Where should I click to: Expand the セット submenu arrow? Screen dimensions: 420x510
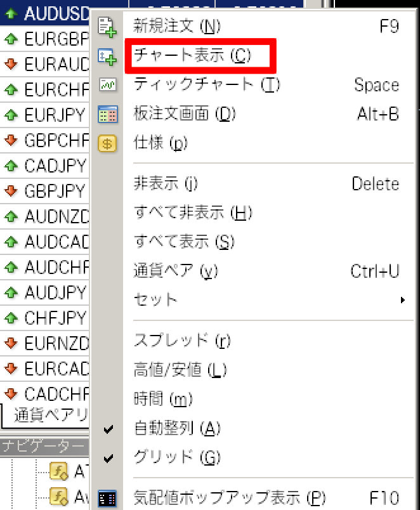click(402, 299)
